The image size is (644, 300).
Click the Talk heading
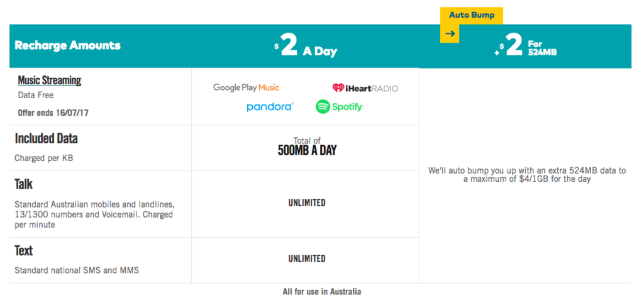(24, 184)
